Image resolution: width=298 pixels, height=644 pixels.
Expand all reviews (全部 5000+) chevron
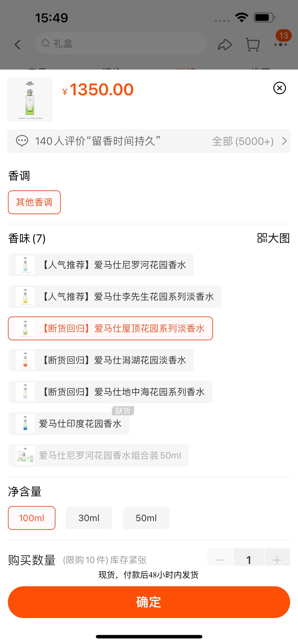point(284,141)
